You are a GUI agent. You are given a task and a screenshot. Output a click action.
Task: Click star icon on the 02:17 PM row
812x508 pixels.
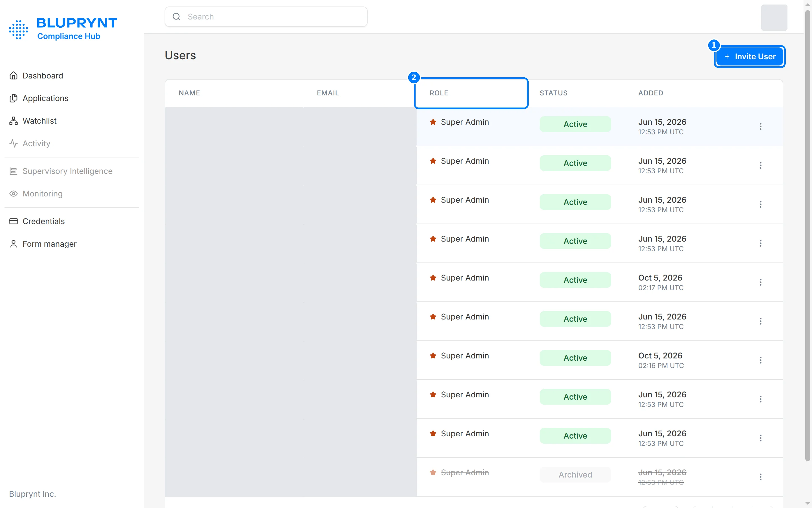[433, 277]
